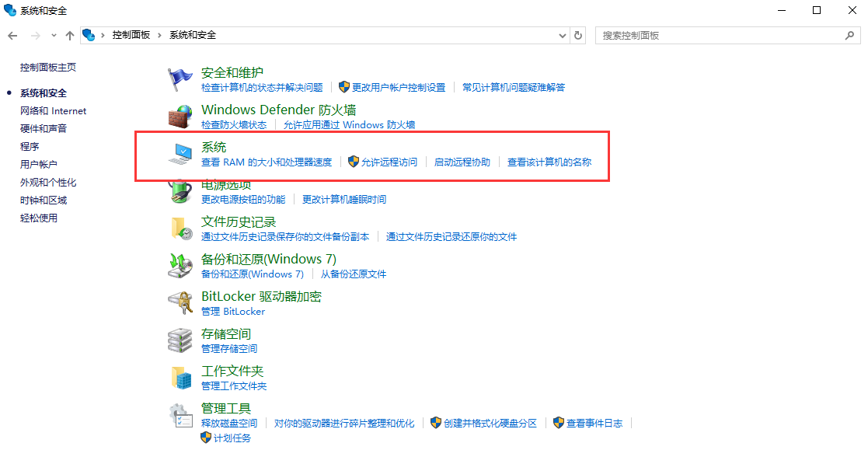Open 用户帐户 category

(x=39, y=165)
